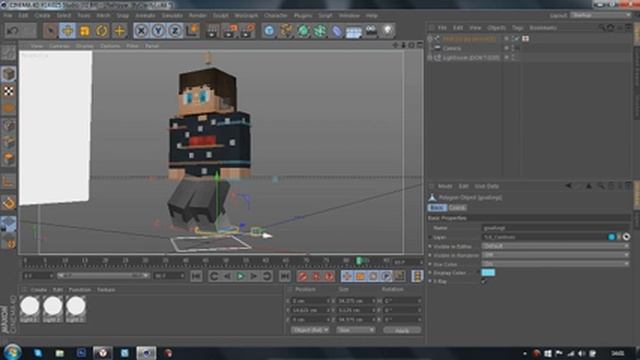Open the Render menu
Image resolution: width=640 pixels, height=360 pixels.
[198, 16]
